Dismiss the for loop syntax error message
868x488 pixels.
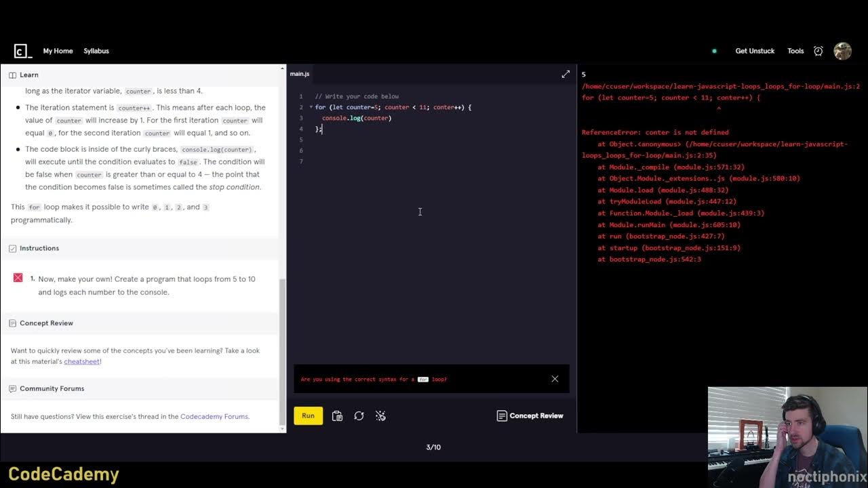(555, 379)
